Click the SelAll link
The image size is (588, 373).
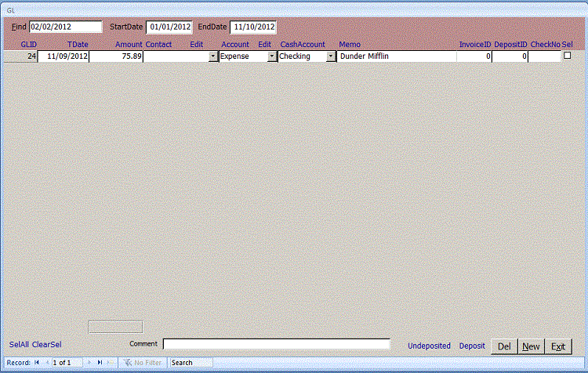coord(19,345)
